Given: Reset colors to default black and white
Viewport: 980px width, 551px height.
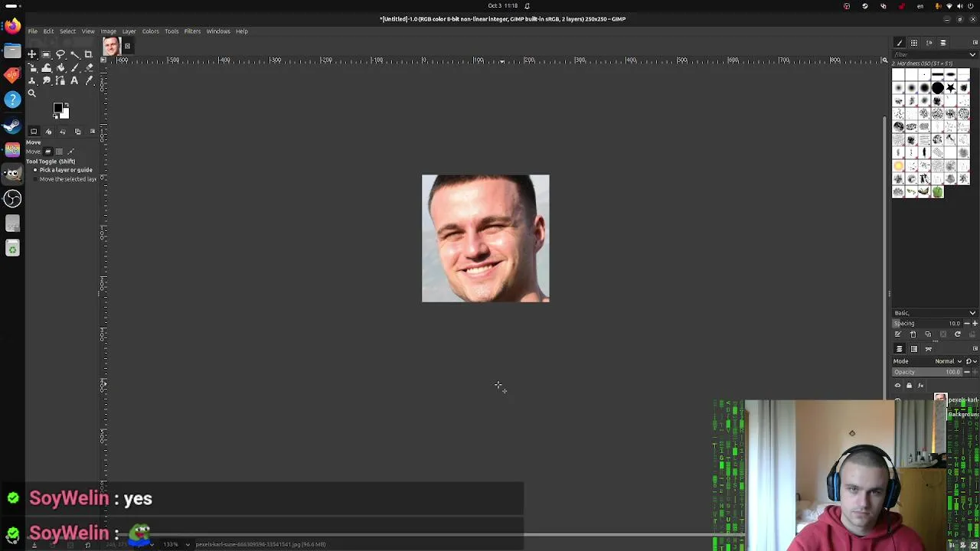Looking at the screenshot, I should coord(55,116).
